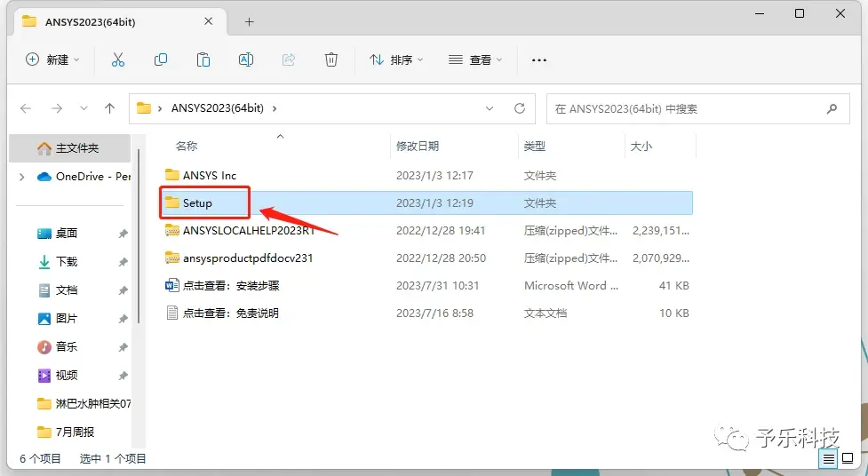This screenshot has width=868, height=476.
Task: Click the navigation pane vertical scrollbar
Action: click(138, 236)
